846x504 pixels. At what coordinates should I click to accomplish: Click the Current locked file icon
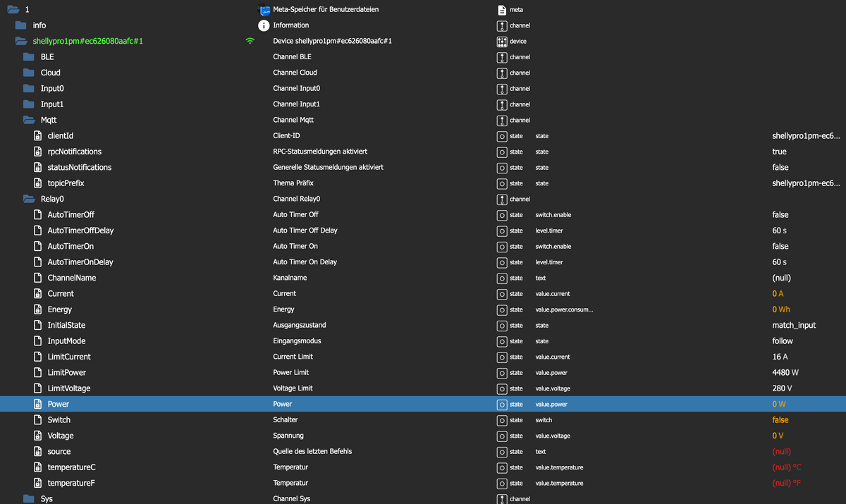(x=38, y=293)
